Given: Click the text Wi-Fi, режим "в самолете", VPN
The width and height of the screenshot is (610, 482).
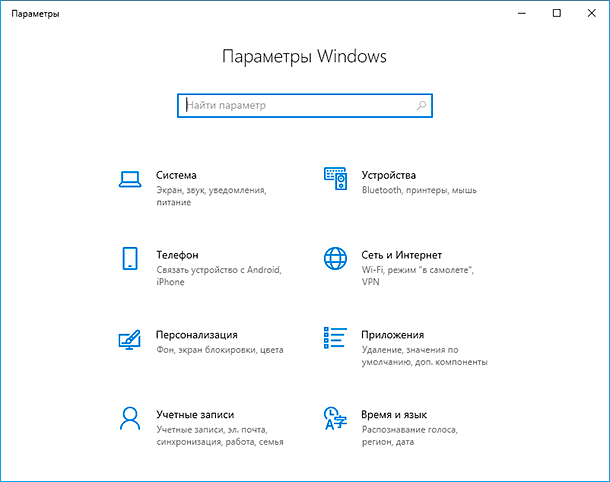Looking at the screenshot, I should coord(418,276).
